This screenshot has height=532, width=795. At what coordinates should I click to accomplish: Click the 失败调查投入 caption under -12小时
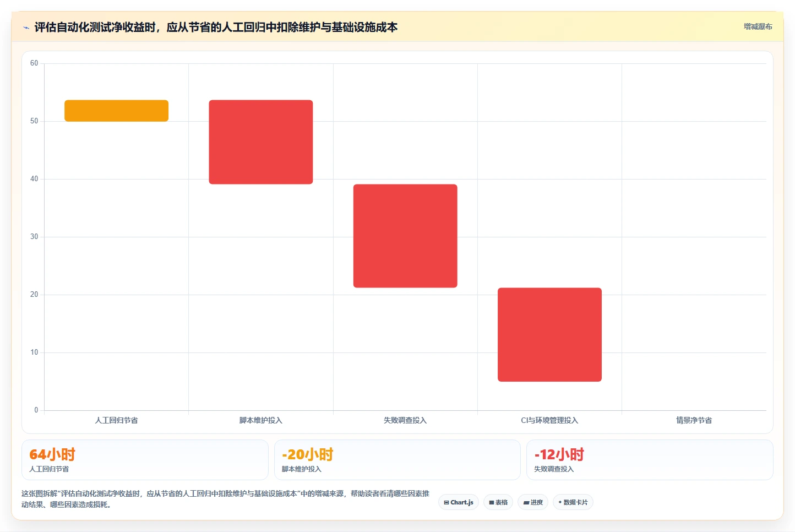pos(554,469)
